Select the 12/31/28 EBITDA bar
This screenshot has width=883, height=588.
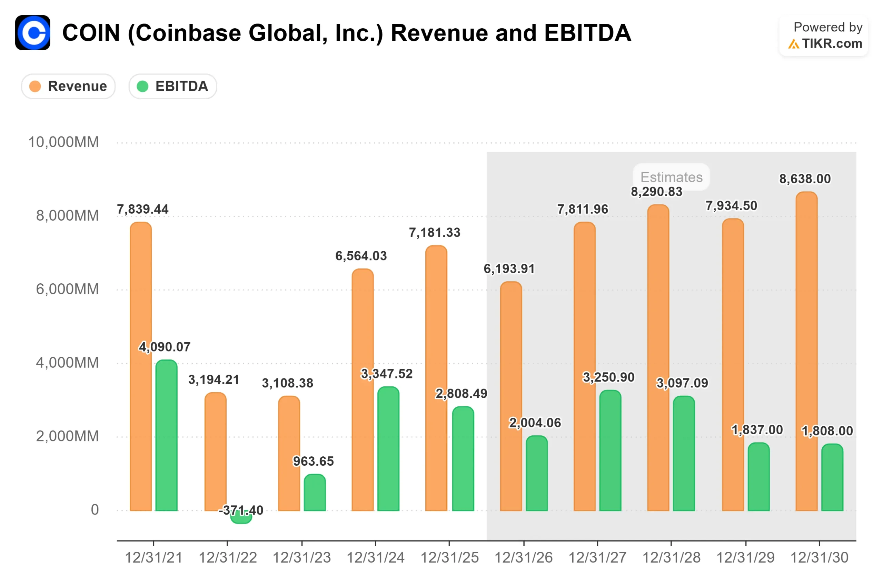tap(683, 453)
